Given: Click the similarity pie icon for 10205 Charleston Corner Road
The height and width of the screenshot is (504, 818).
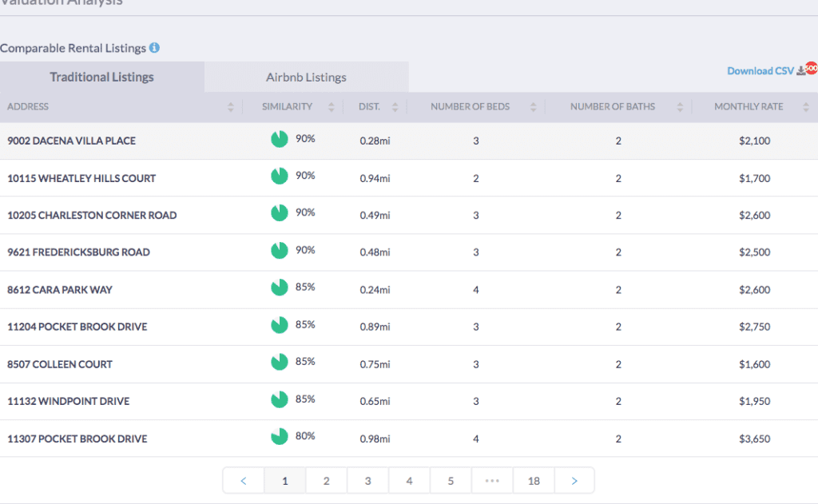Looking at the screenshot, I should click(279, 213).
